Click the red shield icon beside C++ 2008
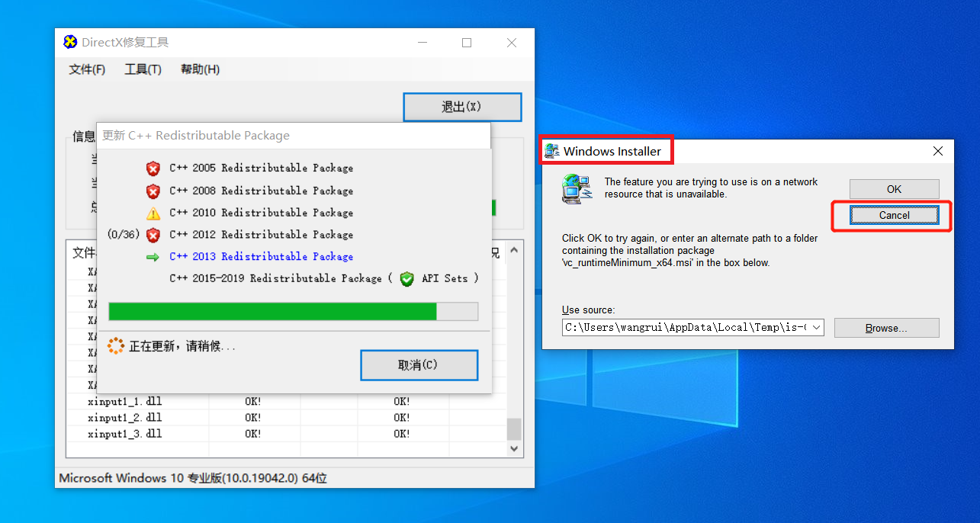The height and width of the screenshot is (523, 980). point(153,191)
